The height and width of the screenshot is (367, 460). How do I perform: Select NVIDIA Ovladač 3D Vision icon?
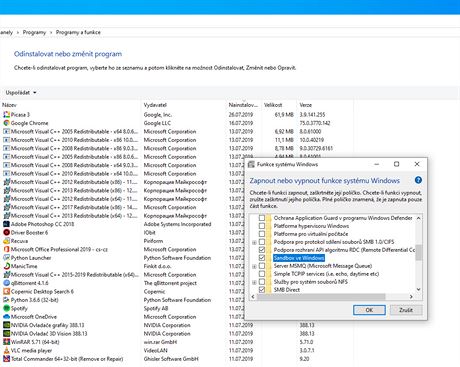6,333
